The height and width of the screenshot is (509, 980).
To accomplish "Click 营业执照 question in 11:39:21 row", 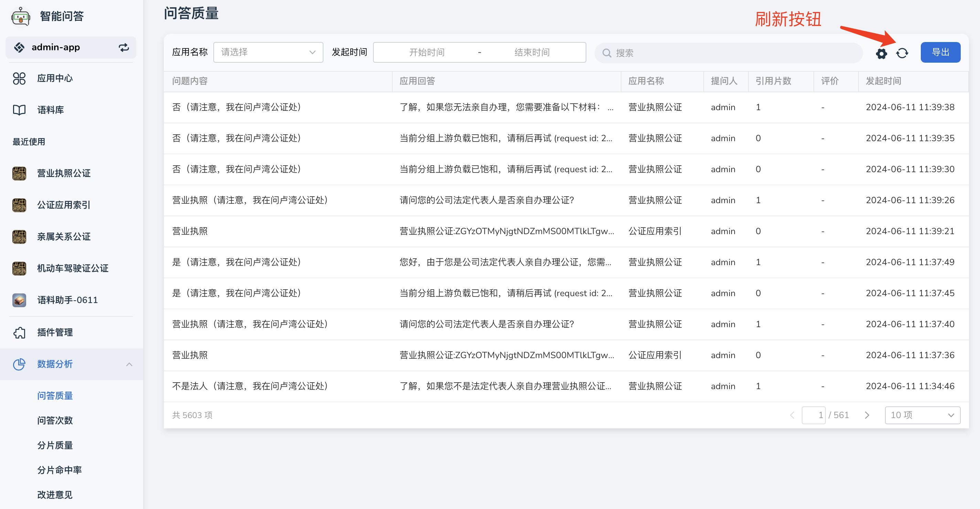I will [x=190, y=231].
